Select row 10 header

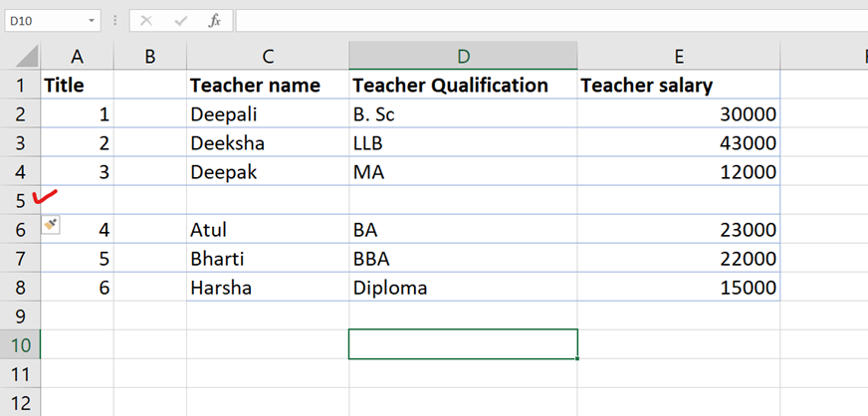(x=19, y=344)
